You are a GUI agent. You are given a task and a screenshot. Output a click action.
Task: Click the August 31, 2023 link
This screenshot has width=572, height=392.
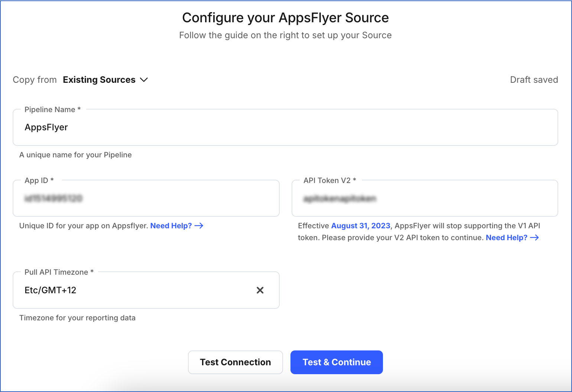point(361,226)
